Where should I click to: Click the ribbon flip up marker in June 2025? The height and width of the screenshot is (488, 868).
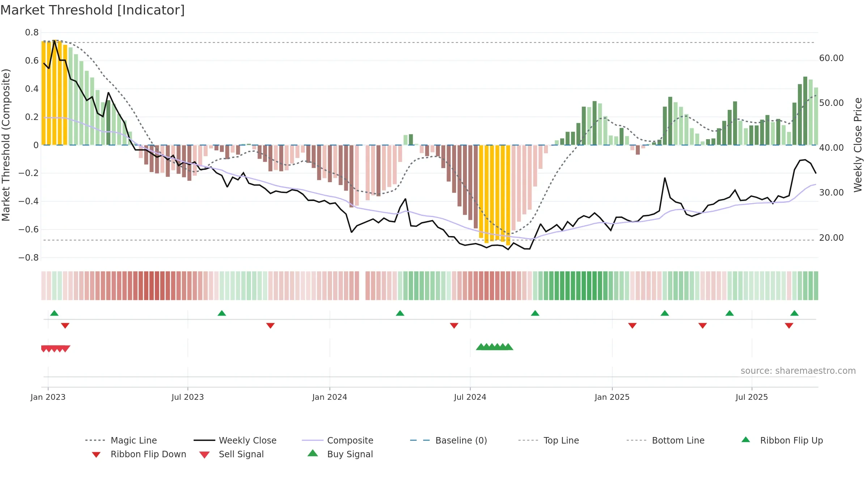click(x=729, y=313)
